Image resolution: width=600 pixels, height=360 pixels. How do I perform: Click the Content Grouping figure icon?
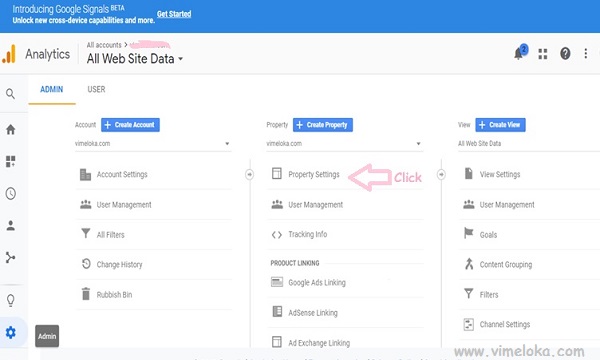(469, 264)
